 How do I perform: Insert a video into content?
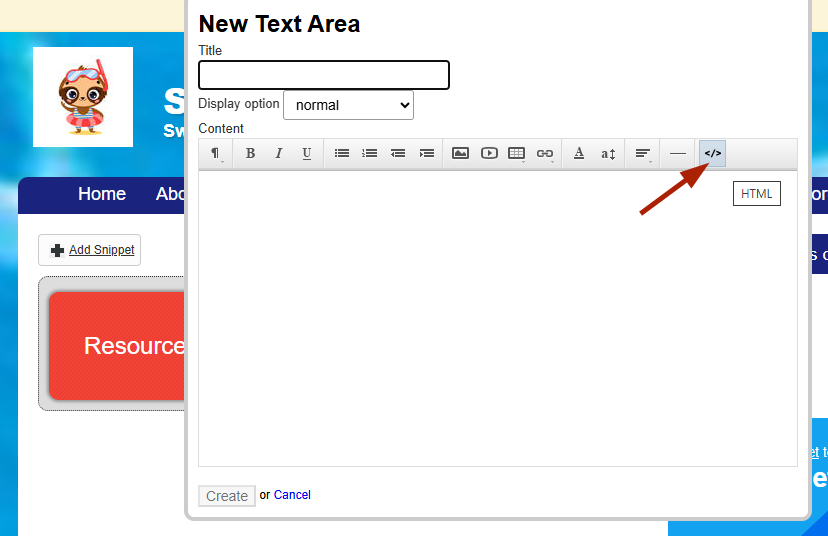tap(489, 153)
